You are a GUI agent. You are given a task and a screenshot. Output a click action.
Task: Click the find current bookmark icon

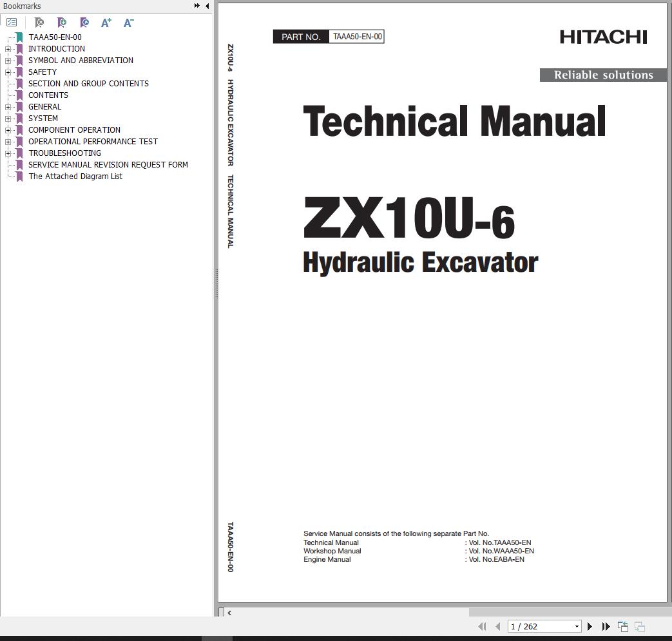pos(84,23)
